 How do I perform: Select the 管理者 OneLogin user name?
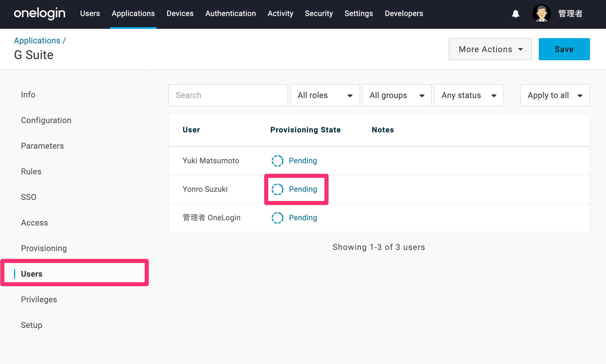(212, 218)
